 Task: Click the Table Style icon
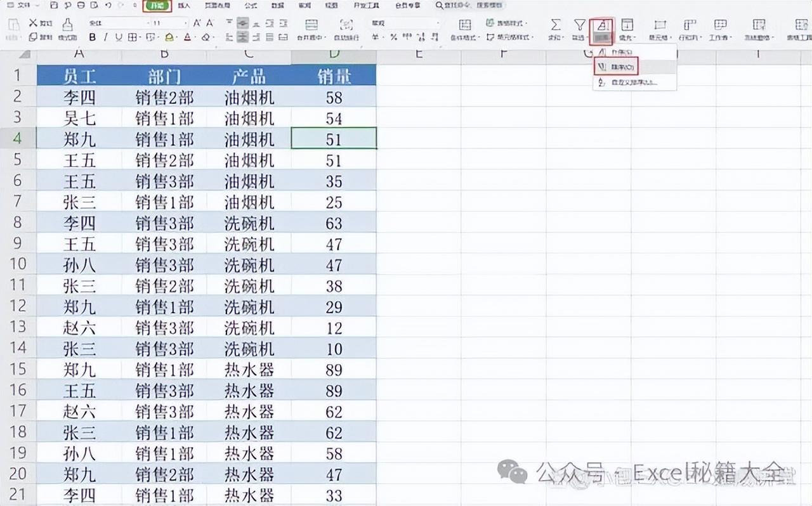coord(490,23)
